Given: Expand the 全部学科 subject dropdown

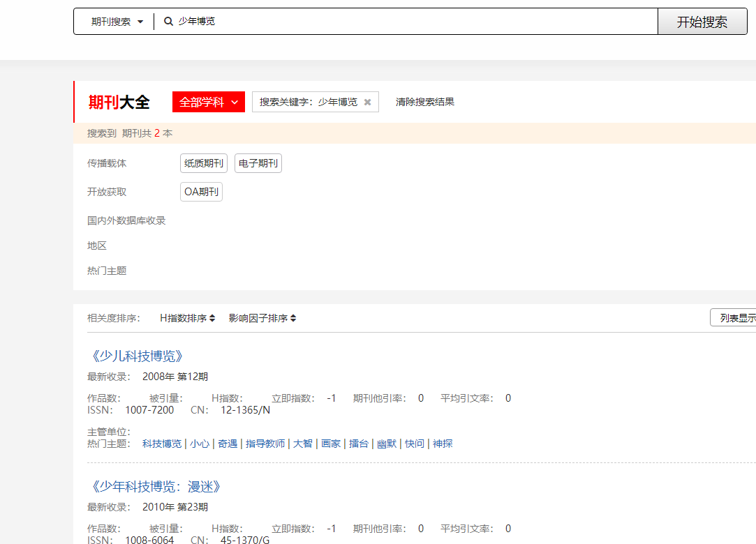Looking at the screenshot, I should [x=209, y=102].
